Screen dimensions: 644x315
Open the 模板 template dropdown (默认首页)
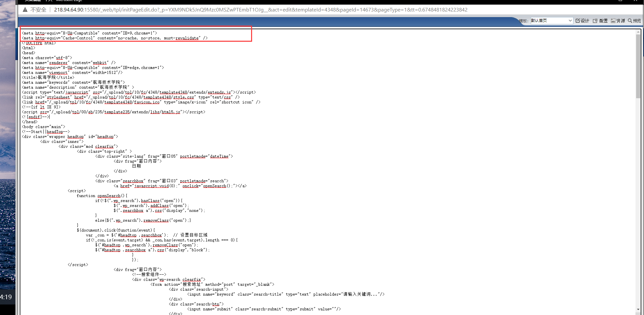point(551,21)
